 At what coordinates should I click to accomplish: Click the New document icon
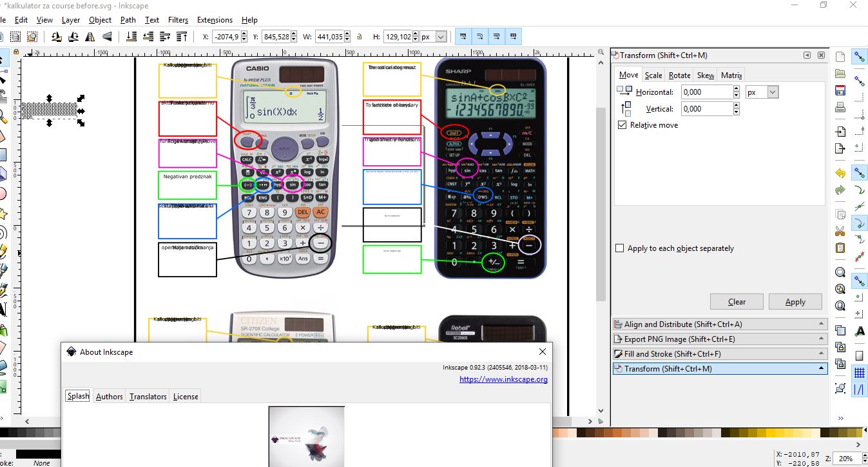pos(840,57)
